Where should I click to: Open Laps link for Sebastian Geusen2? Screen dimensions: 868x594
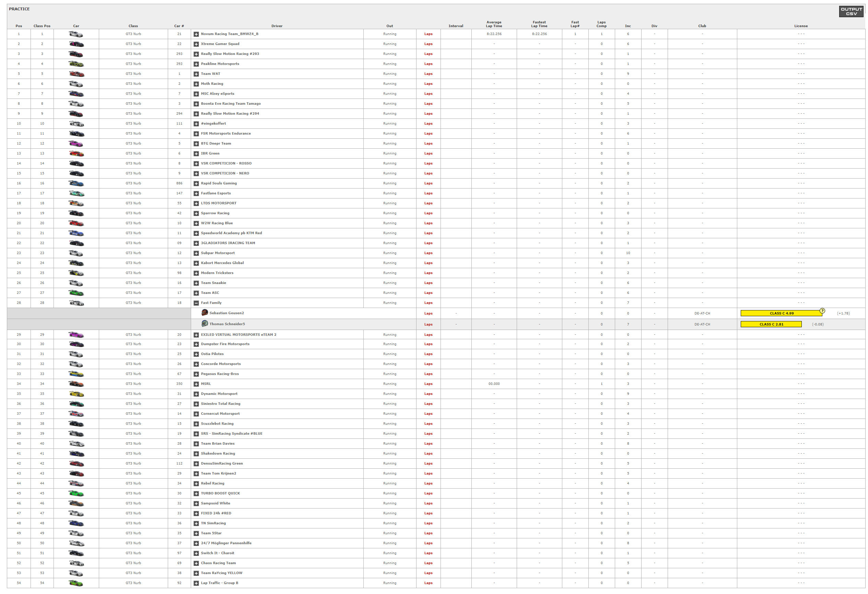(429, 313)
